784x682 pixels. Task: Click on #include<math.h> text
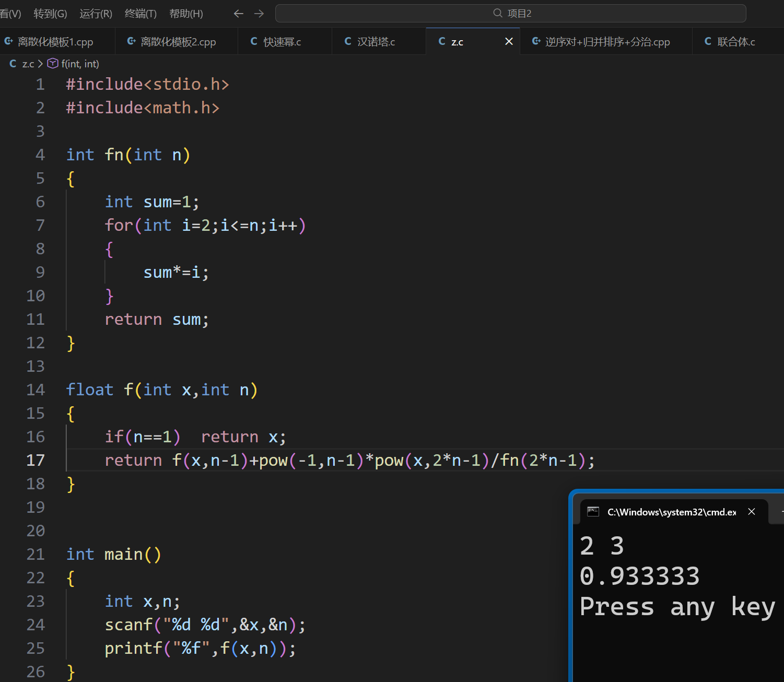[x=143, y=108]
